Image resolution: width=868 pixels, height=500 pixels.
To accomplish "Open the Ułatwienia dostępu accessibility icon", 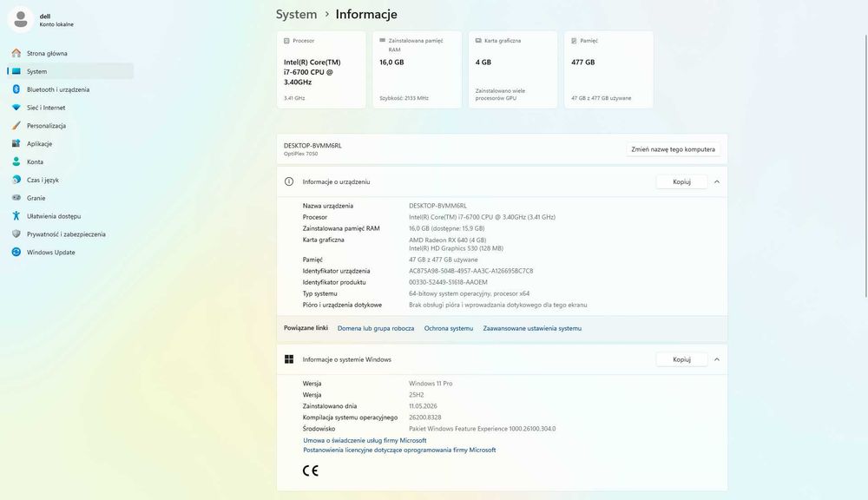I will pyautogui.click(x=16, y=216).
